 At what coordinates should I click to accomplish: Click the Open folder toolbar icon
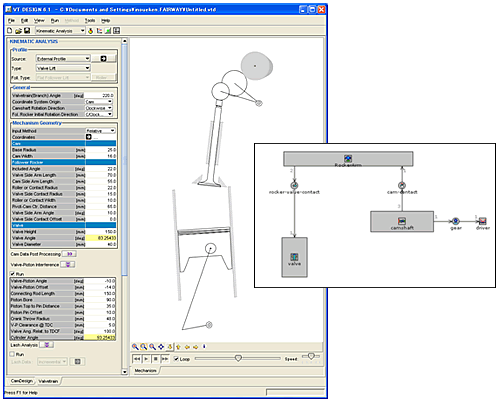pos(18,31)
